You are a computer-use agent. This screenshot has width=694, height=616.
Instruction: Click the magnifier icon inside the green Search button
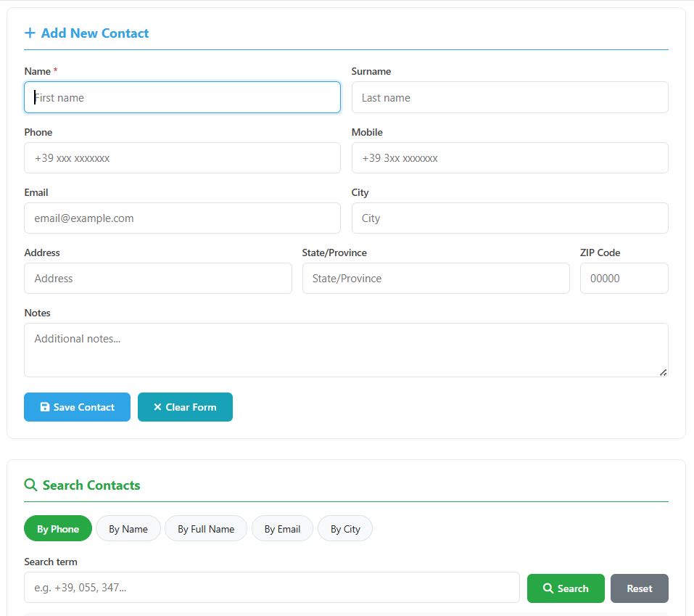[549, 588]
